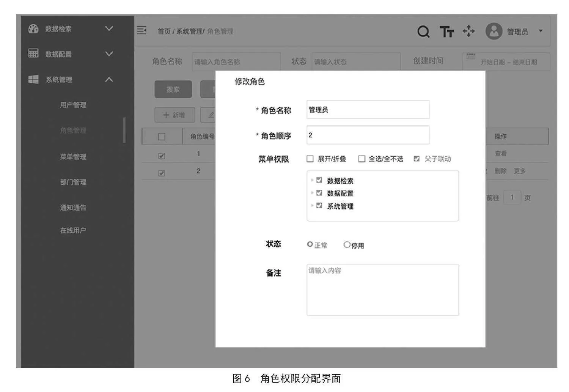Click the fullscreen arrows icon
Image resolution: width=569 pixels, height=392 pixels.
[469, 31]
